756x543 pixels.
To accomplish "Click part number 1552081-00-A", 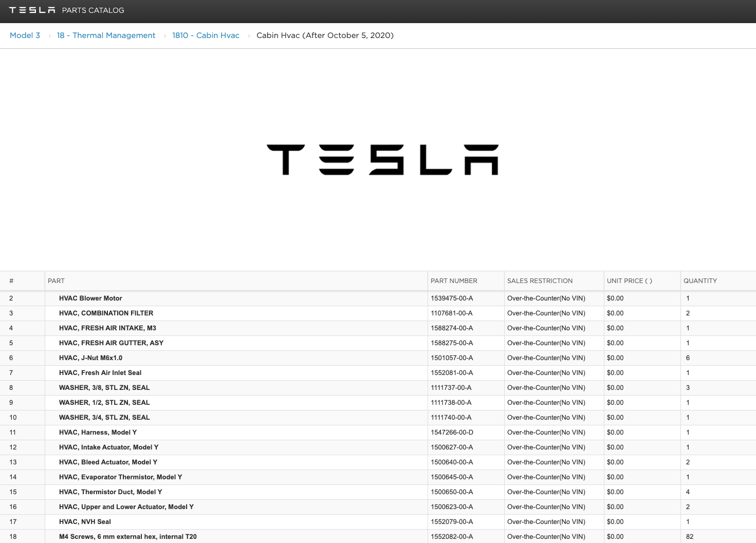I will (452, 373).
